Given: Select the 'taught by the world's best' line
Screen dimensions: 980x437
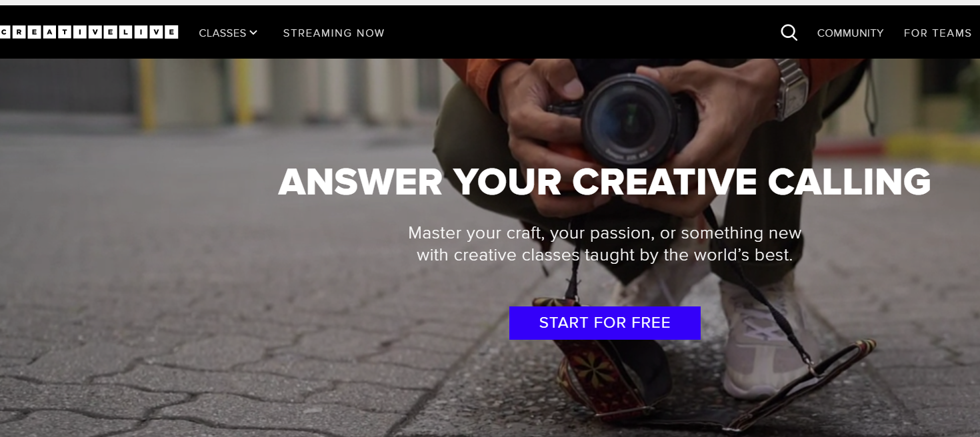Looking at the screenshot, I should click(605, 255).
